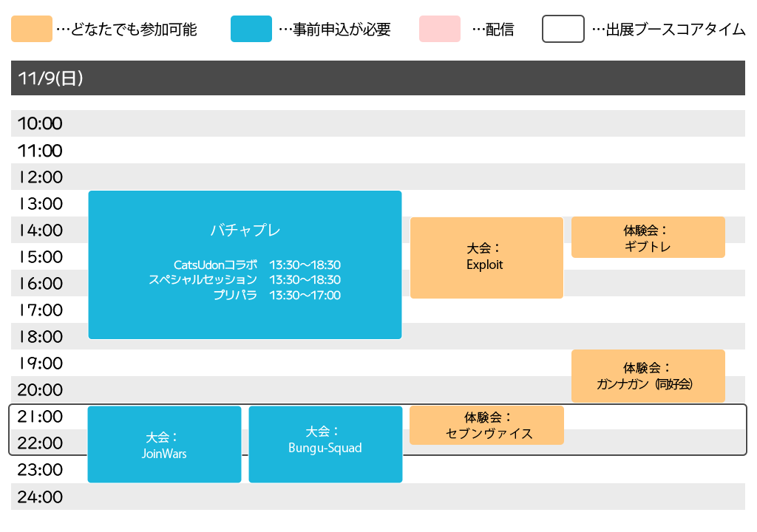The height and width of the screenshot is (532, 757).
Task: Click the 24:00 time row label
Action: click(x=40, y=497)
